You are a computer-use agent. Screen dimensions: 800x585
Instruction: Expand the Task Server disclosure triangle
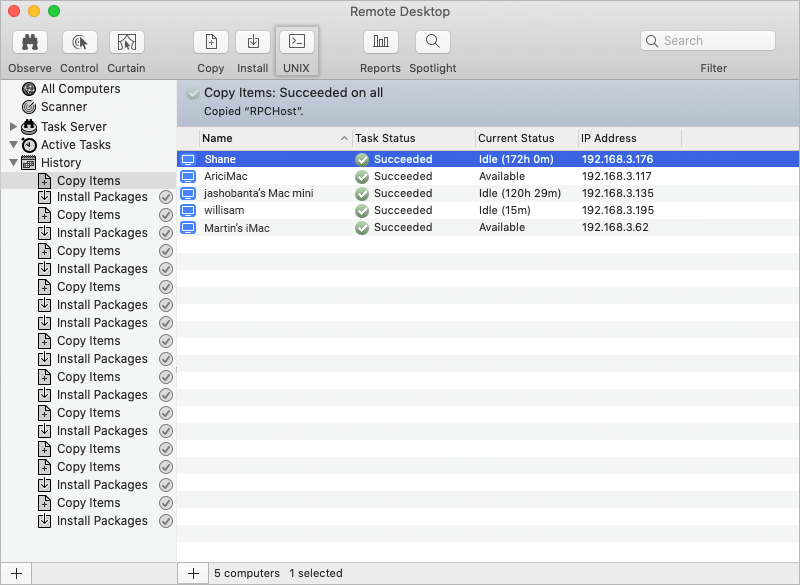[13, 127]
